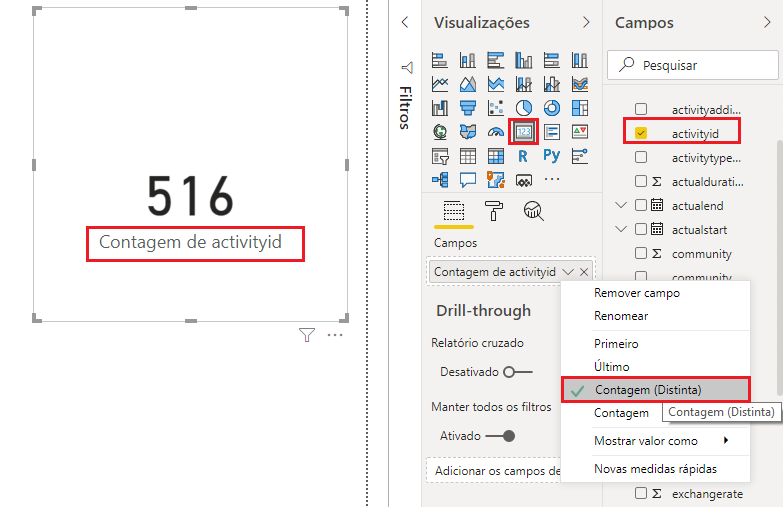Screen dimensions: 783x507
Task: Expand the actualend date hierarchy
Action: click(621, 205)
